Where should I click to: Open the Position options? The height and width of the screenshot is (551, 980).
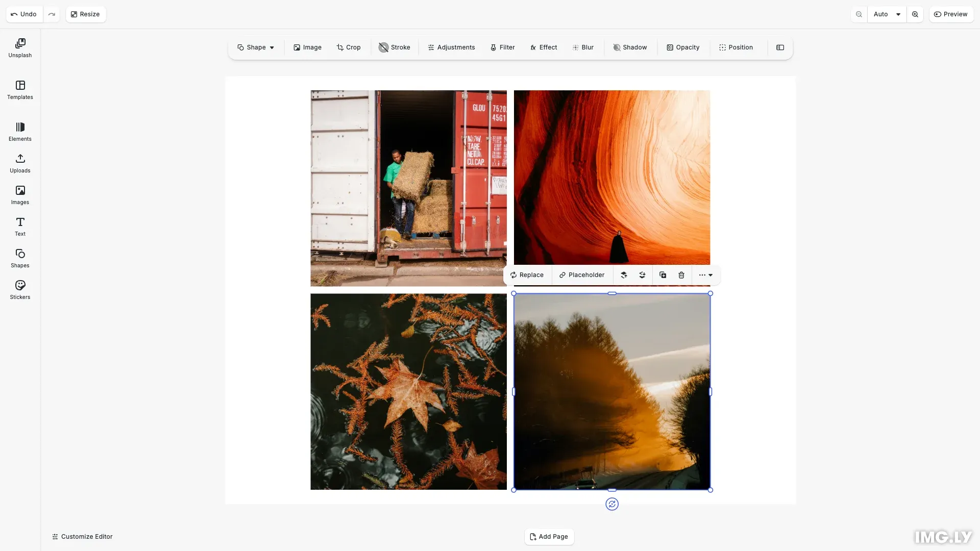(736, 47)
